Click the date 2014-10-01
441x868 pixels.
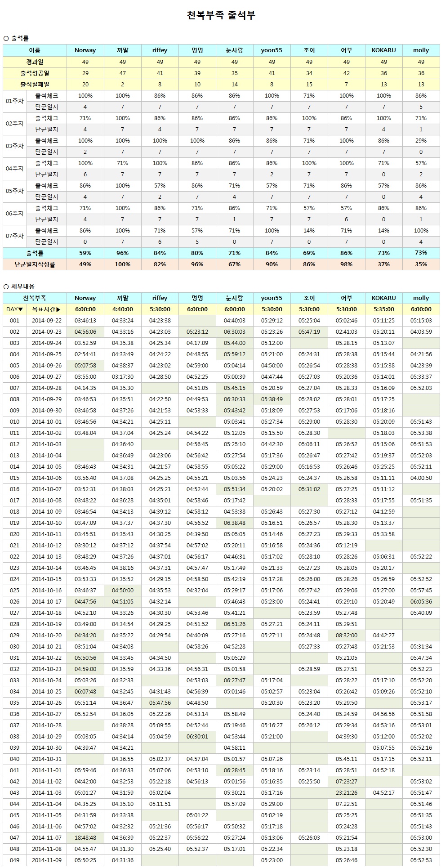(x=47, y=422)
